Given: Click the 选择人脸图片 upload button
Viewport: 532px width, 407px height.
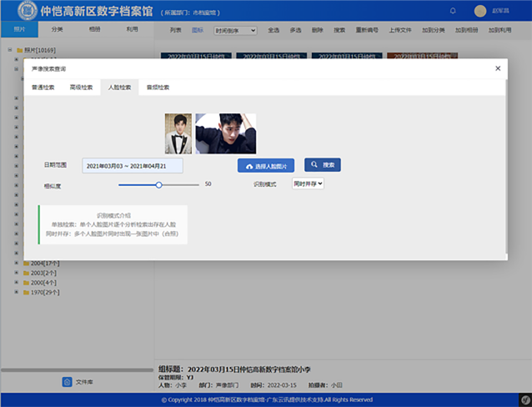Looking at the screenshot, I should 266,166.
